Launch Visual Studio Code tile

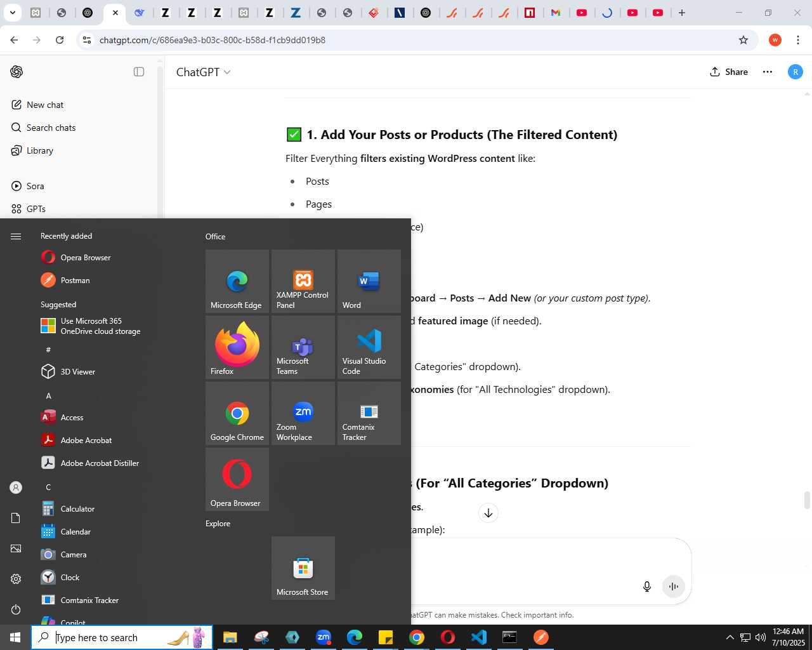369,347
